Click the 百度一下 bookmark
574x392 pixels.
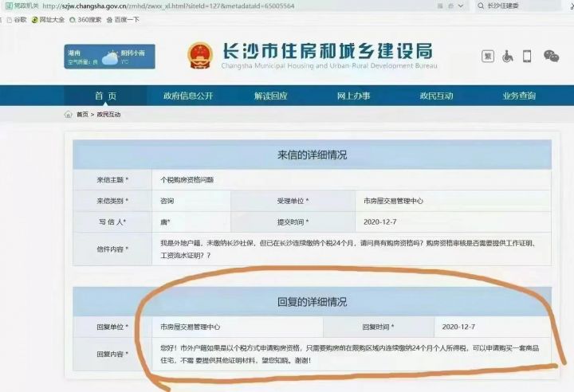(124, 18)
